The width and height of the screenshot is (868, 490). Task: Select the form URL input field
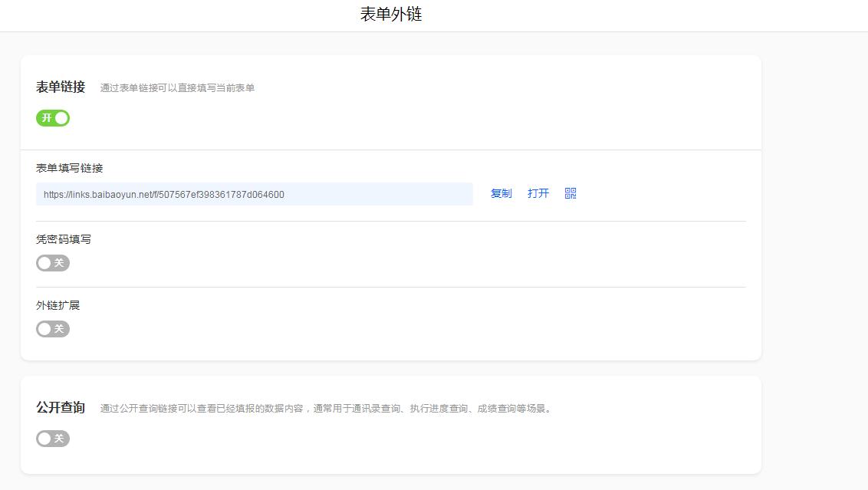pos(254,194)
